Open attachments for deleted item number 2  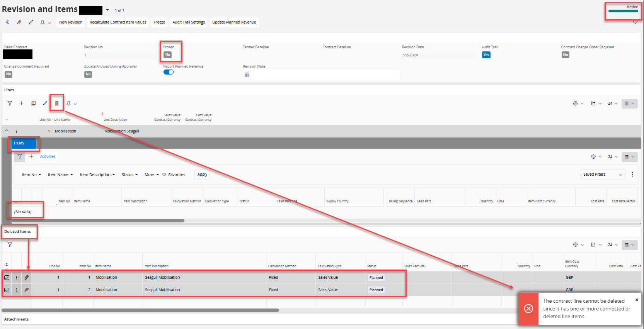[x=26, y=290]
